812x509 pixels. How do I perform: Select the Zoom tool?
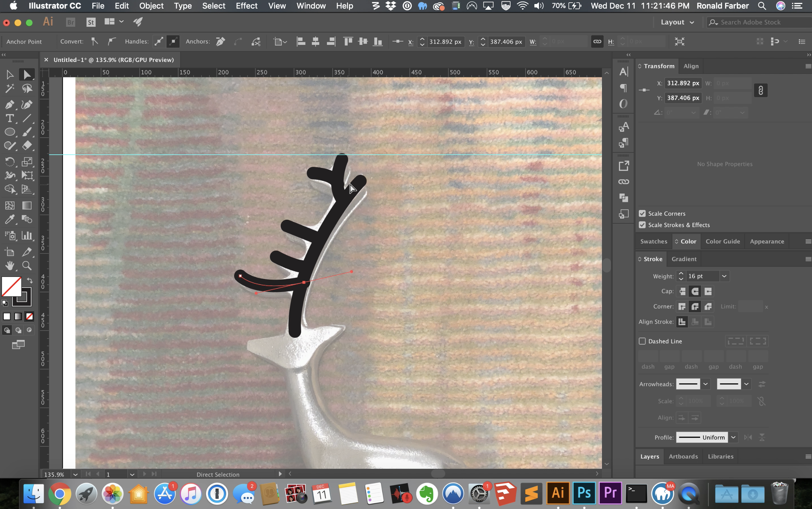[x=27, y=265]
